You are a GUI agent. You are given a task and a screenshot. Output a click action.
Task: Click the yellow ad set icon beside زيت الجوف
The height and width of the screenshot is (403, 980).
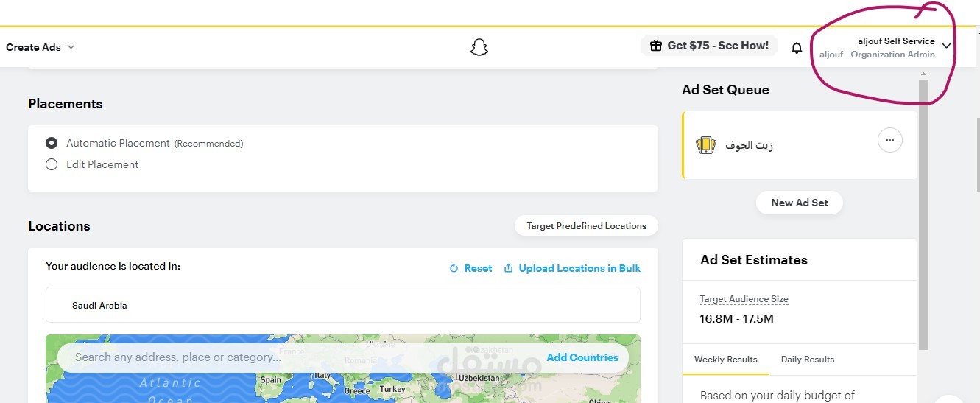[x=705, y=145]
